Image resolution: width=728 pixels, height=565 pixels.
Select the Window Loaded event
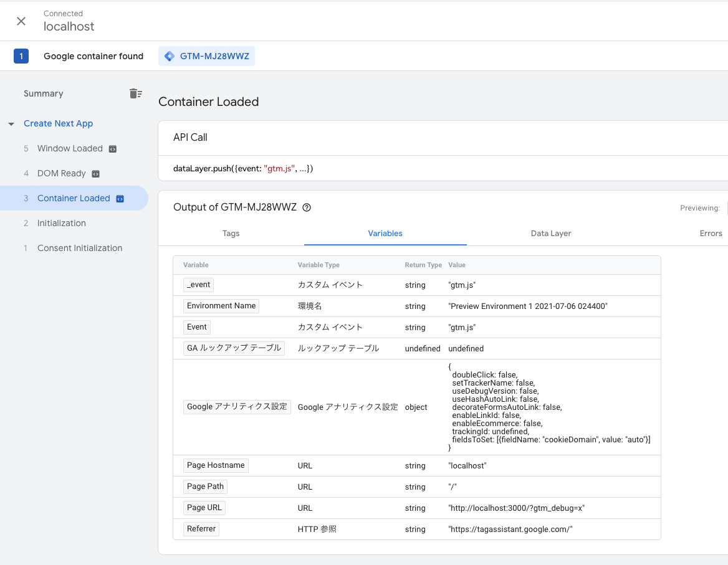click(70, 148)
